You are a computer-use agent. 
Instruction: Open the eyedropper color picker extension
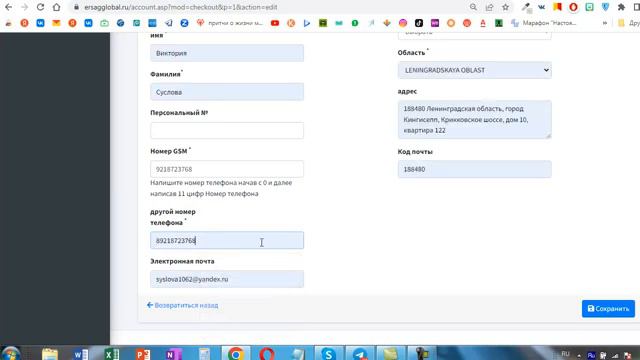click(x=526, y=7)
